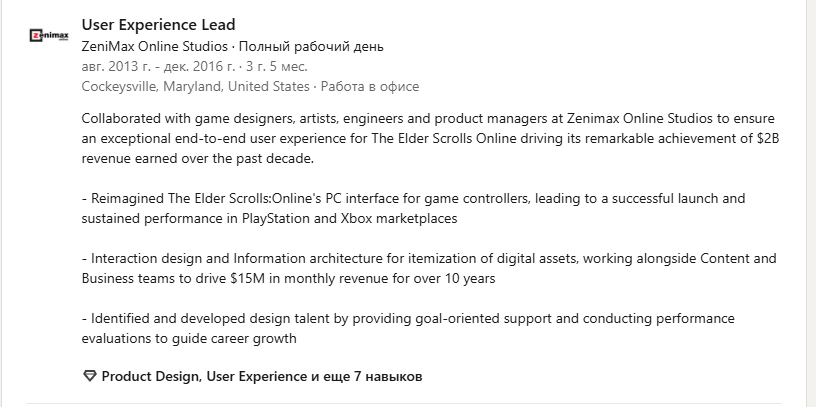Click the bullet starting 'Reimagined The Elder Scrolls'
Screen dimensions: 816x407
coord(413,208)
